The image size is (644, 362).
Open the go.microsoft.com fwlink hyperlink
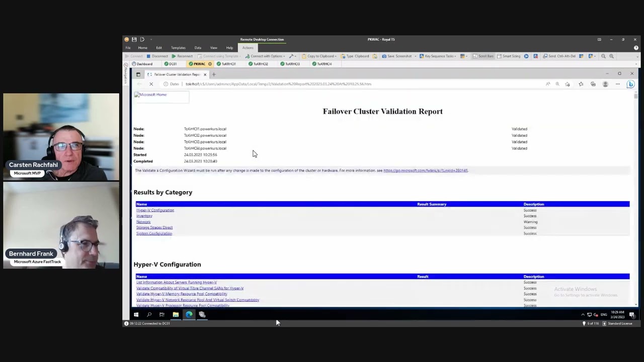pos(426,170)
